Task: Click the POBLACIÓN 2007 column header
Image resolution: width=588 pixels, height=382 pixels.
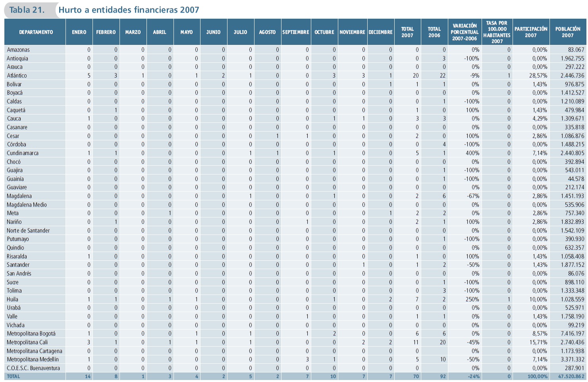Action: pos(567,32)
